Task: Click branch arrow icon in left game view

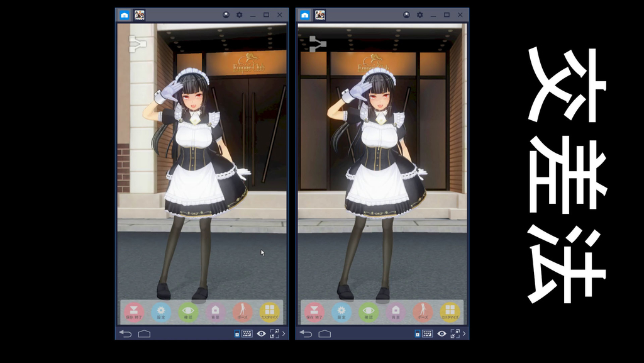Action: click(x=138, y=44)
